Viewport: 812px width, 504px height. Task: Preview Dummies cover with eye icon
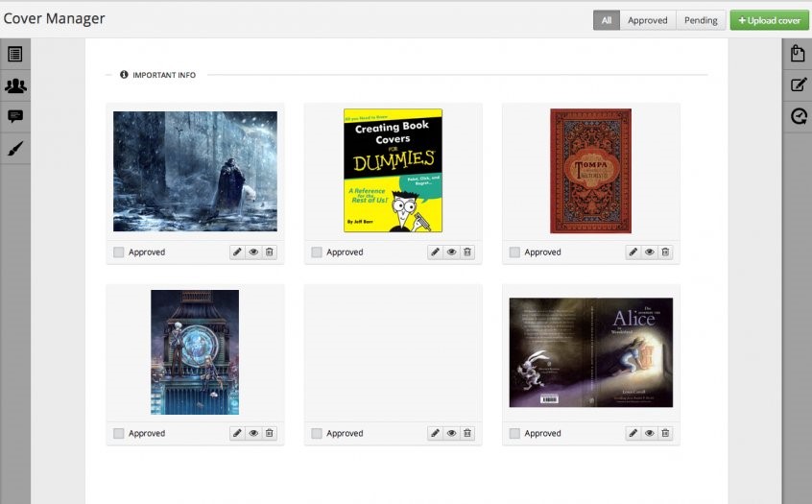tap(451, 252)
